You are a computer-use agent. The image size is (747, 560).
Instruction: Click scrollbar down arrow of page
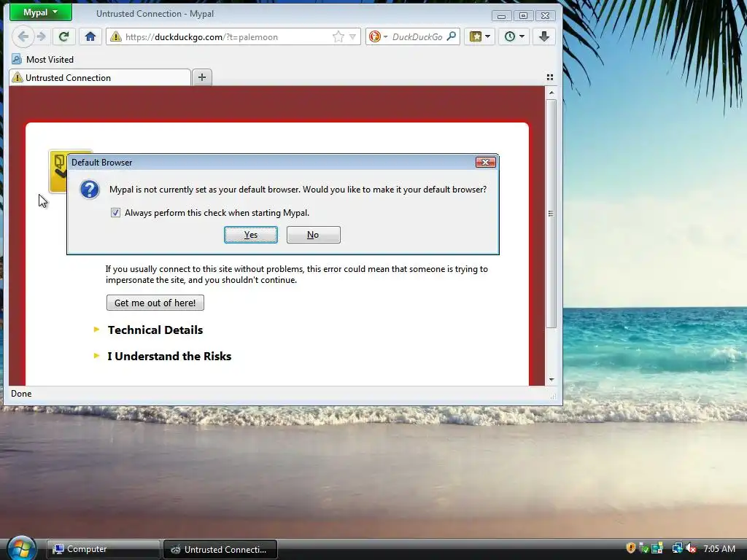click(x=551, y=379)
